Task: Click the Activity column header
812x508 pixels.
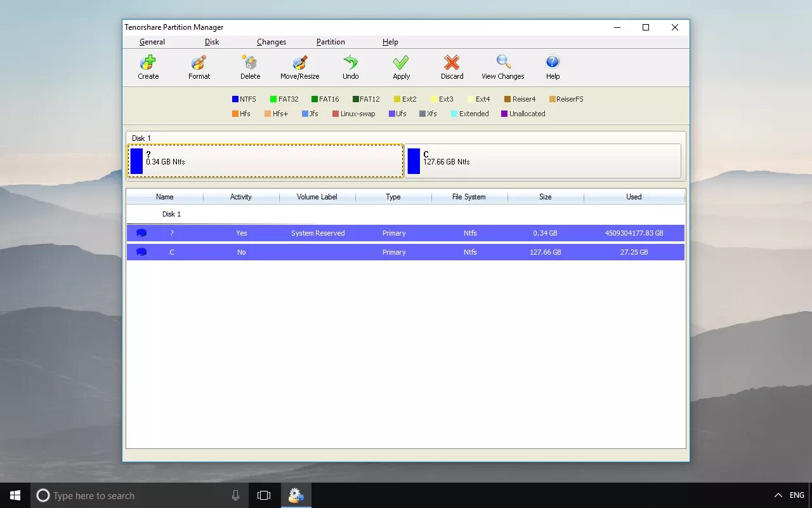Action: coord(241,197)
